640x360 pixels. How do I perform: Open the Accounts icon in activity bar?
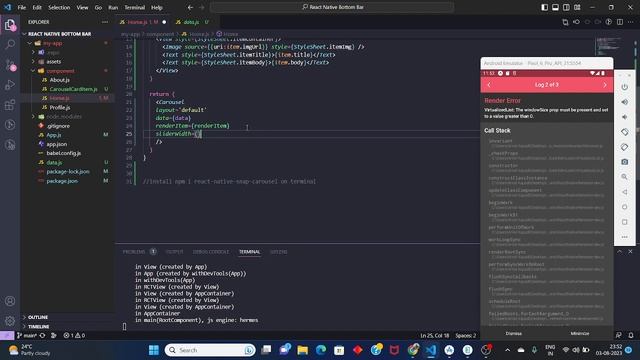tap(10, 301)
